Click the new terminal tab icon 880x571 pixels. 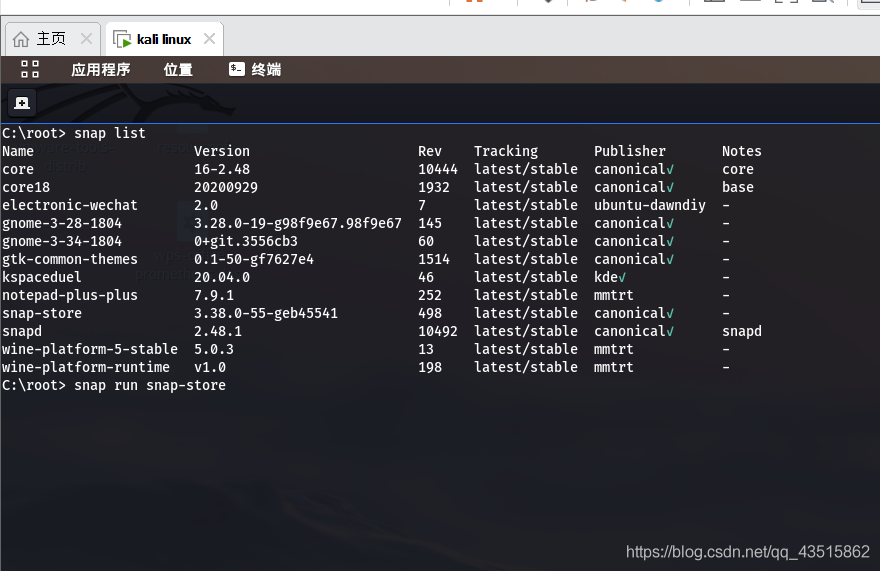tap(22, 103)
